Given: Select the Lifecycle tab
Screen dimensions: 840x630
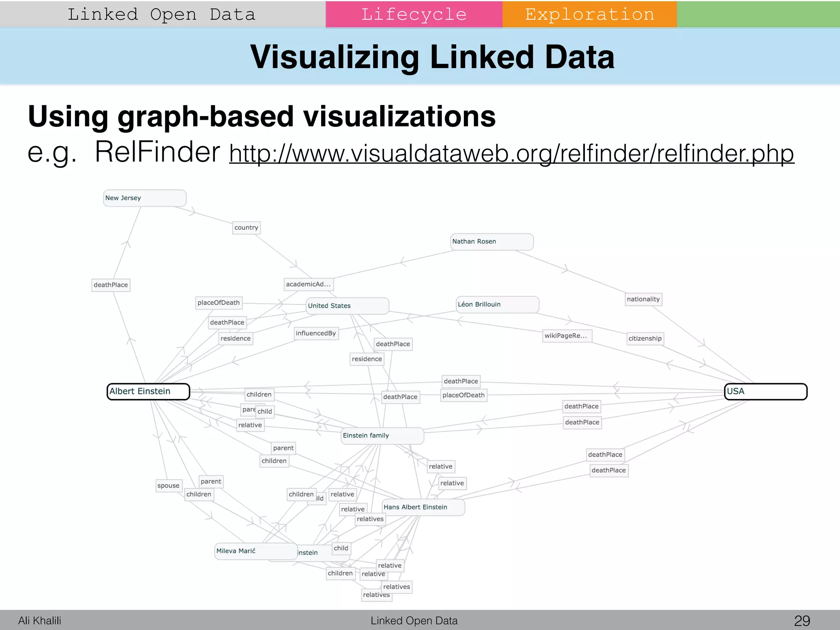Looking at the screenshot, I should pos(414,14).
